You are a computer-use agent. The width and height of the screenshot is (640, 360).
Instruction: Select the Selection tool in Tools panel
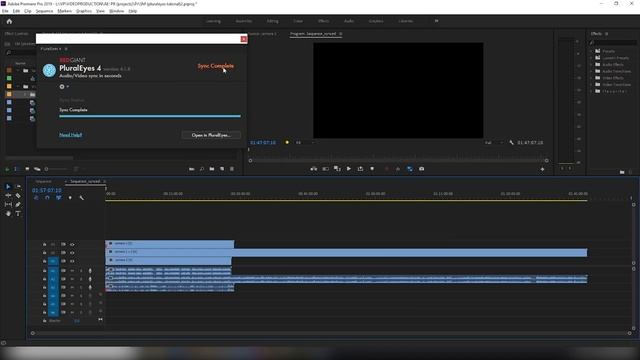pos(8,187)
